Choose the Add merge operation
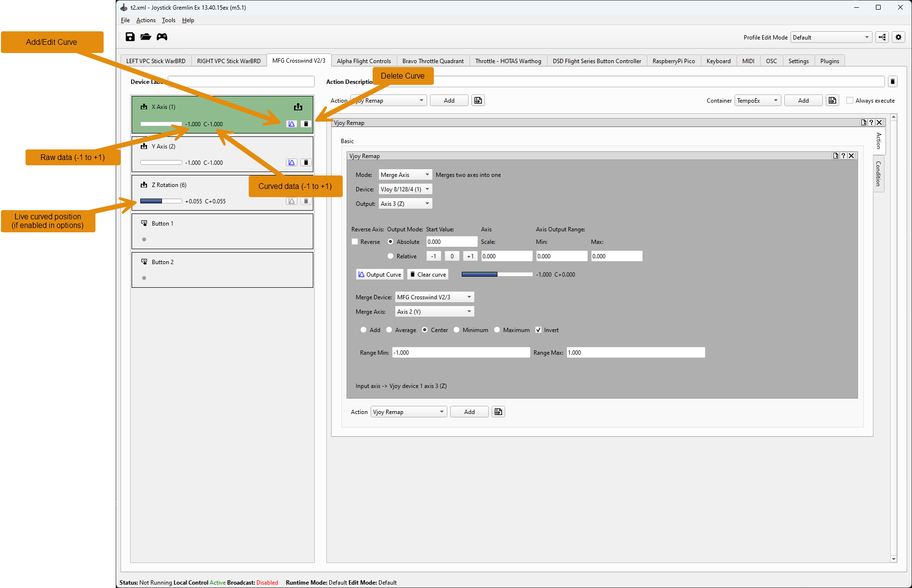 363,330
